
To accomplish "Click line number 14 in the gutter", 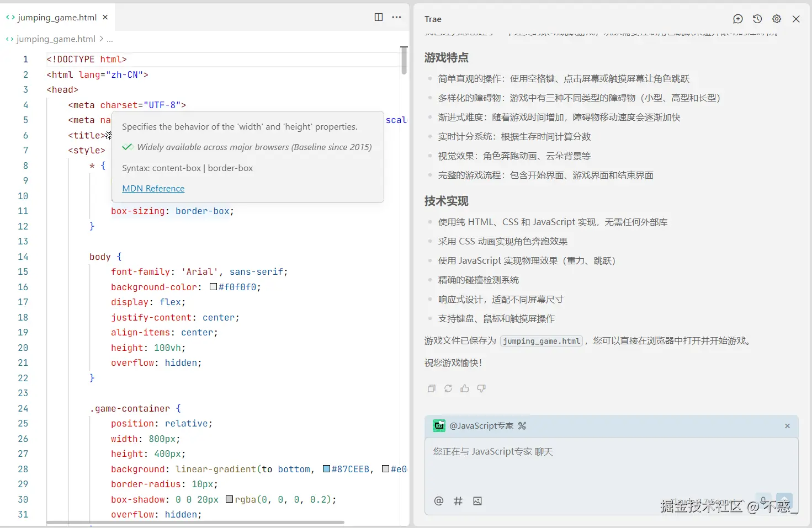I will 23,257.
